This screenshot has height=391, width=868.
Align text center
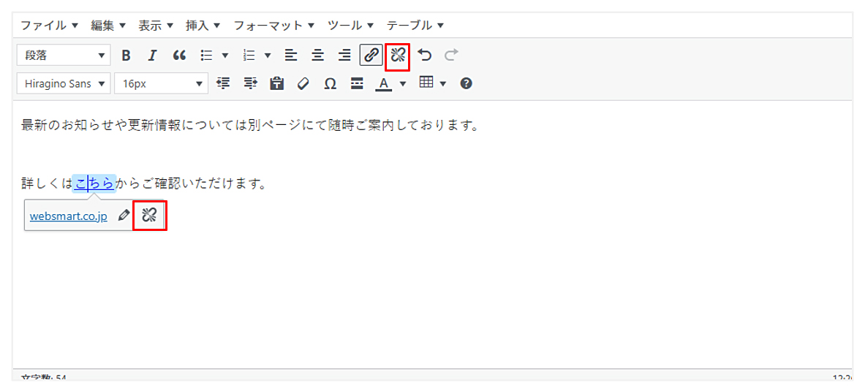(x=317, y=56)
